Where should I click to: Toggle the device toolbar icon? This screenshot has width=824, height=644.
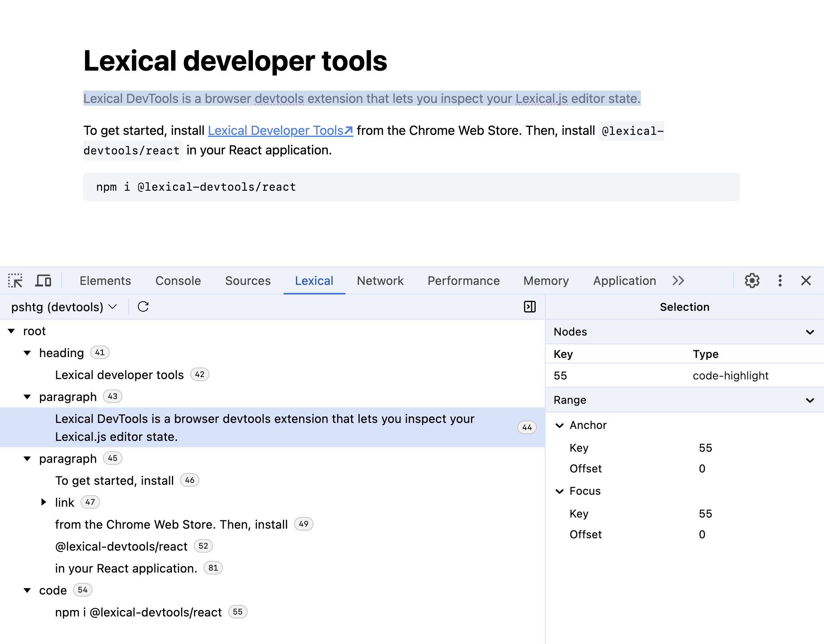pos(43,281)
